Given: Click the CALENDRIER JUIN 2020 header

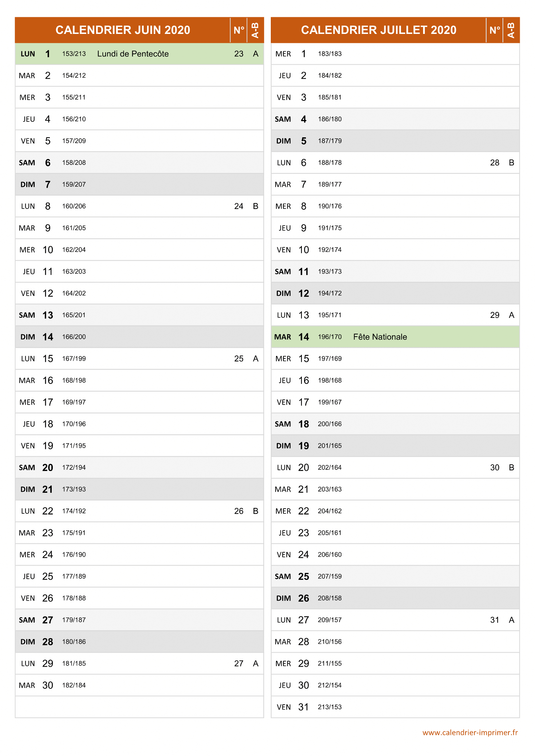Looking at the screenshot, I should [x=123, y=30].
